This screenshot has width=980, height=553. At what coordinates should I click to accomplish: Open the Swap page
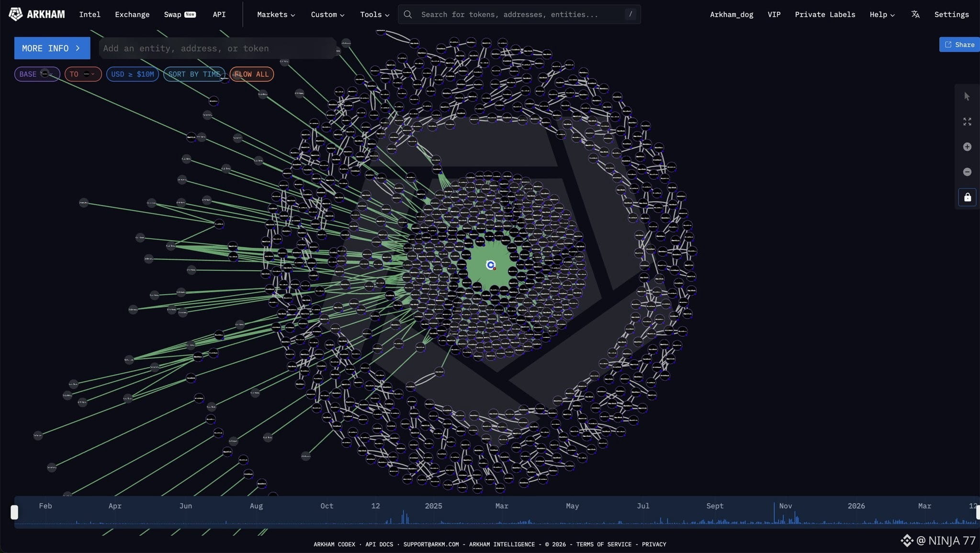point(180,14)
